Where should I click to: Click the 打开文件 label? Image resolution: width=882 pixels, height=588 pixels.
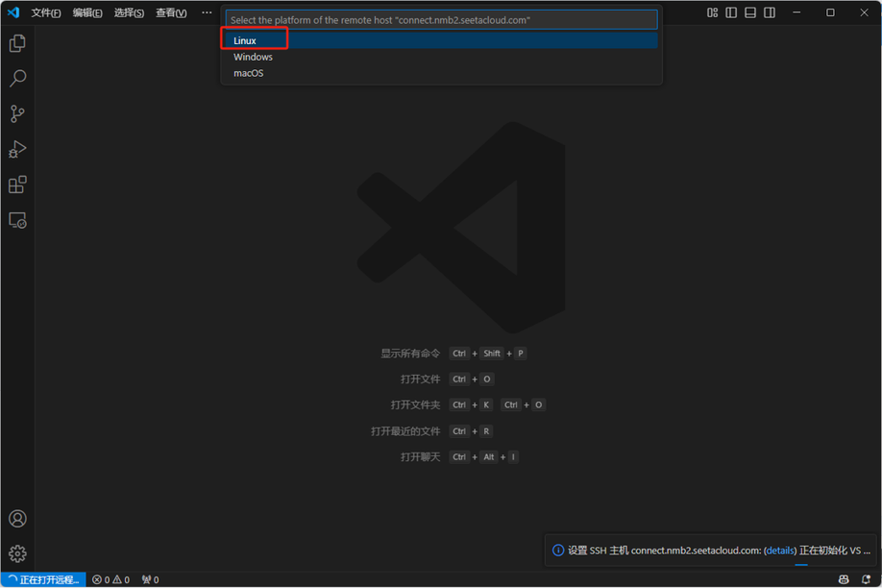tap(420, 380)
